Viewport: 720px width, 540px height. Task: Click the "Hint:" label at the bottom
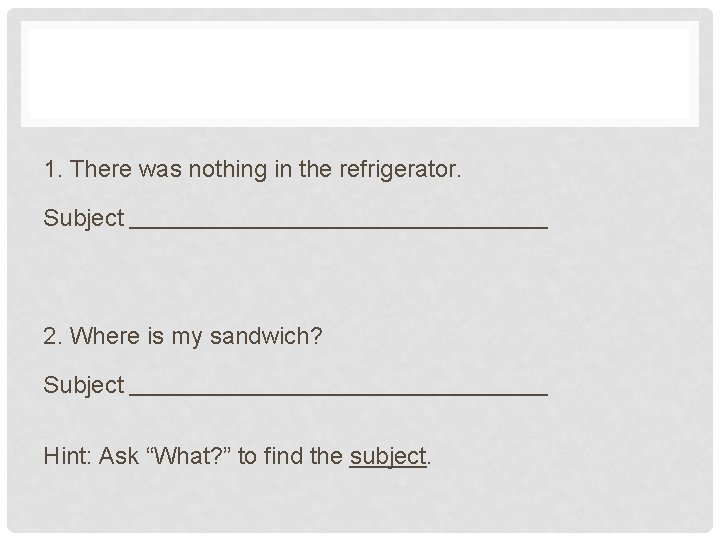point(68,456)
